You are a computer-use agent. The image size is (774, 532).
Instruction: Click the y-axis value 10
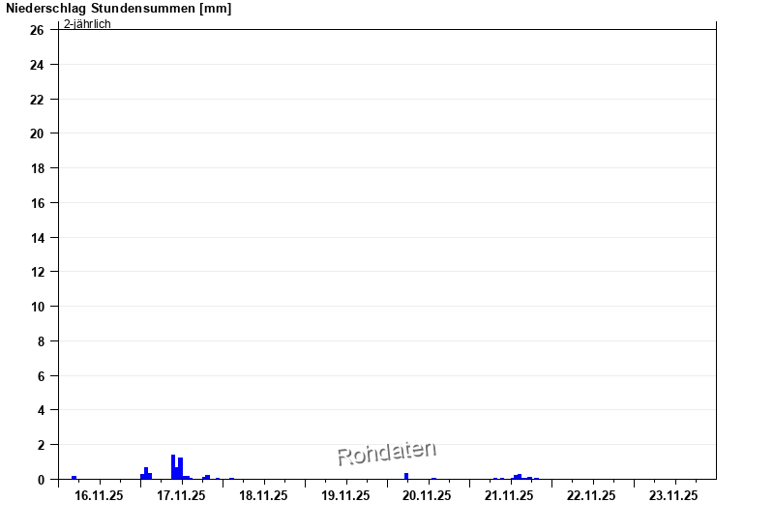pos(37,307)
